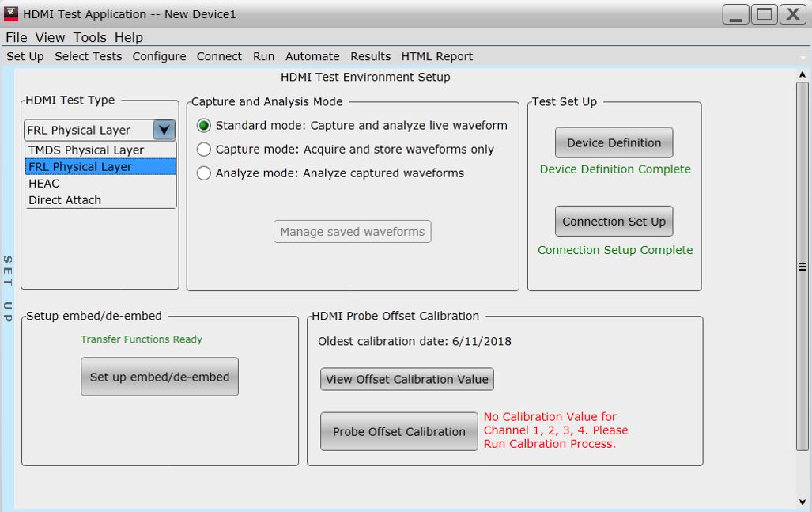Image resolution: width=812 pixels, height=512 pixels.
Task: Click the HDMI application icon in title bar
Action: click(x=11, y=13)
